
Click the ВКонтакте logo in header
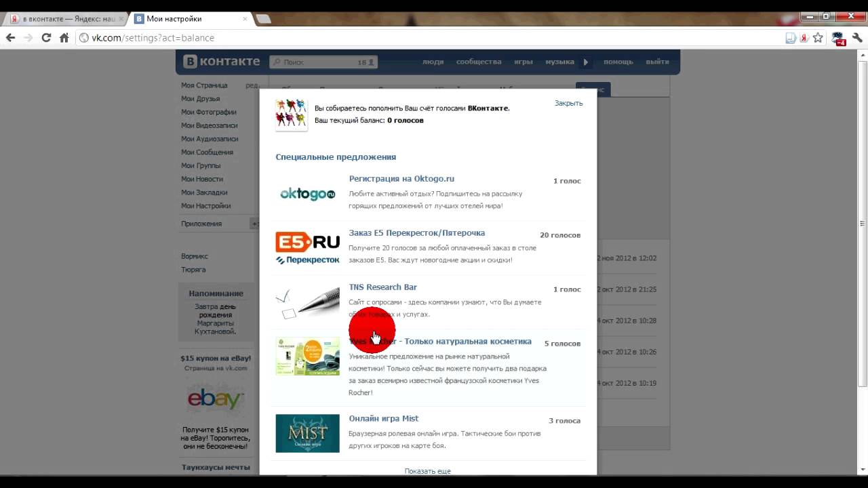point(222,62)
